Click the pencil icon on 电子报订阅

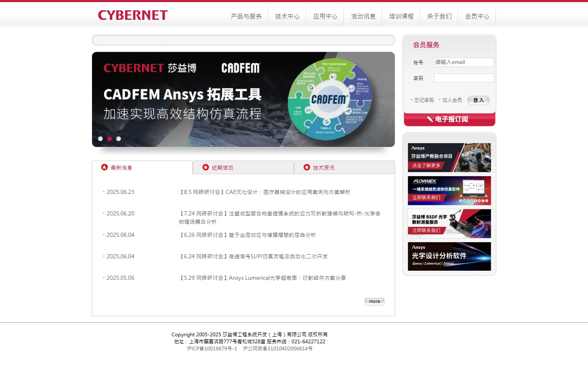(430, 119)
